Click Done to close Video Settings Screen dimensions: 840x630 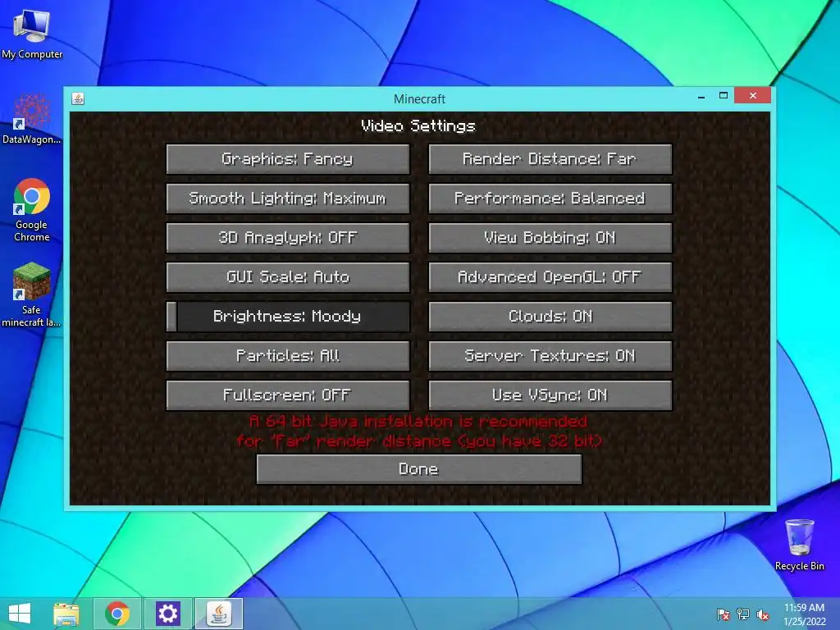click(x=419, y=469)
